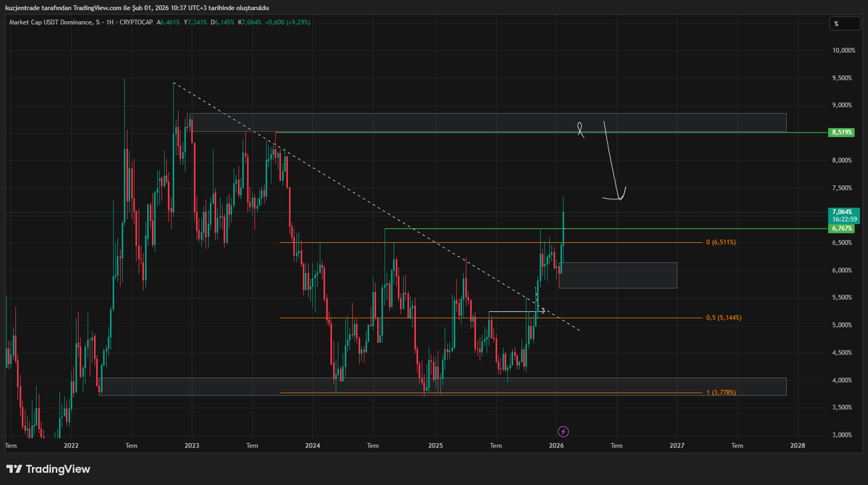Select the Fibonacci level 1 (3,778%) label
The width and height of the screenshot is (868, 485).
[x=721, y=392]
